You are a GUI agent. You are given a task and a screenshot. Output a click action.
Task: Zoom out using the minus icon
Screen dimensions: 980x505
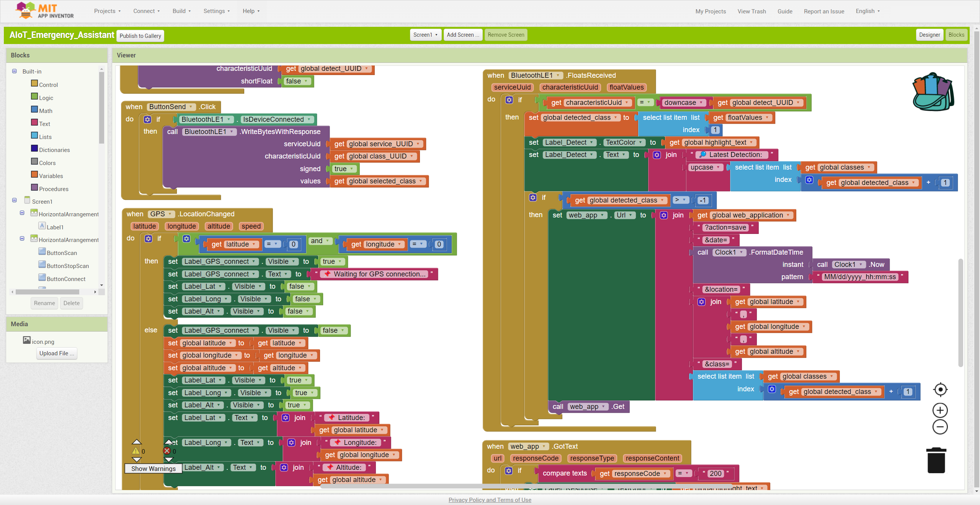click(x=940, y=427)
